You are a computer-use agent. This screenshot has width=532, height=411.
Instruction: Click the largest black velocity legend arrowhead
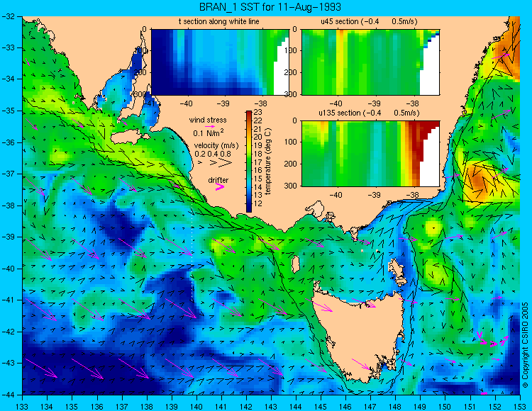pyautogui.click(x=225, y=163)
